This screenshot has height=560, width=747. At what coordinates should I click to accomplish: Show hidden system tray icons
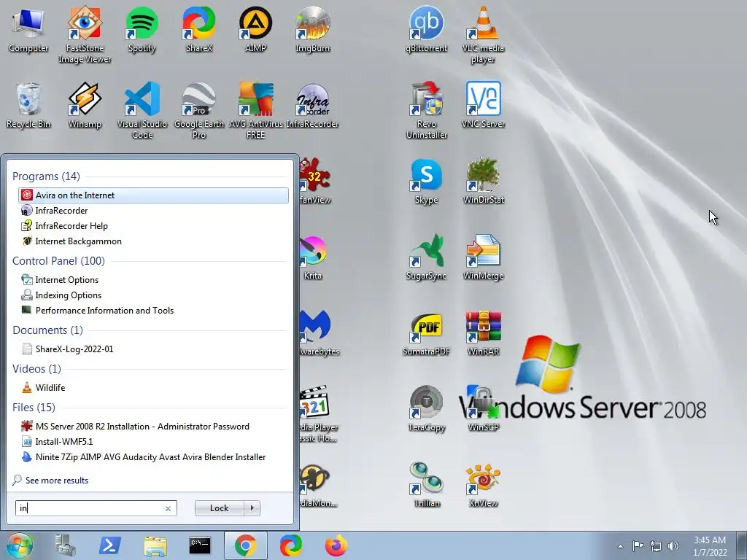[620, 546]
